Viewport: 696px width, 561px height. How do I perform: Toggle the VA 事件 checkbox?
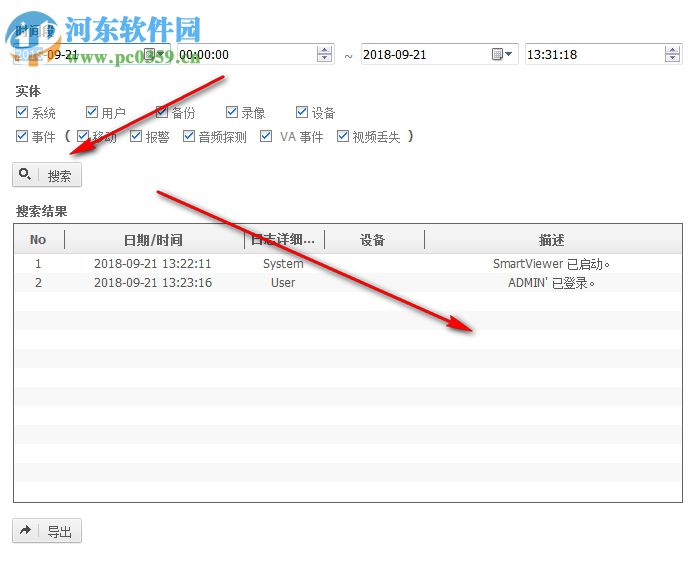(266, 136)
